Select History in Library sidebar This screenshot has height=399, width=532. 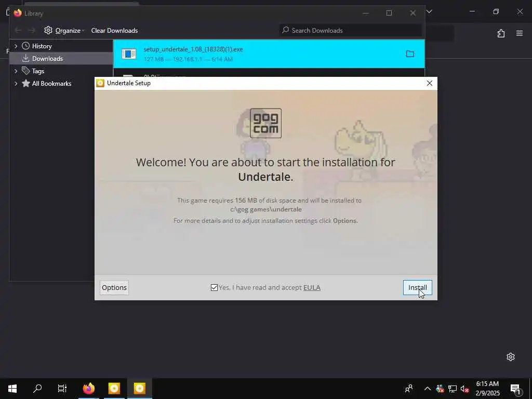tap(42, 46)
